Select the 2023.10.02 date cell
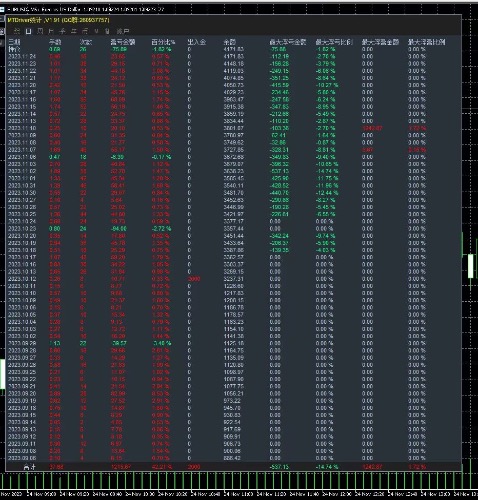The height and width of the screenshot is (500, 478). pyautogui.click(x=22, y=336)
